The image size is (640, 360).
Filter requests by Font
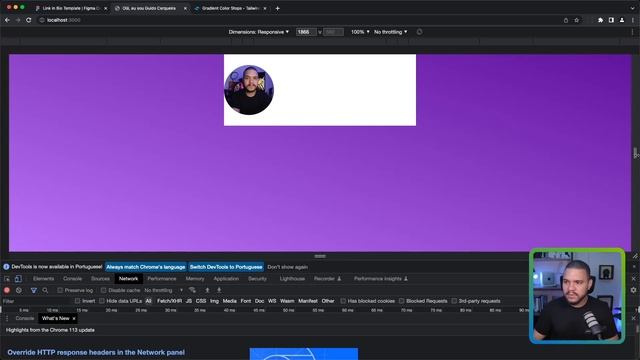coord(246,301)
